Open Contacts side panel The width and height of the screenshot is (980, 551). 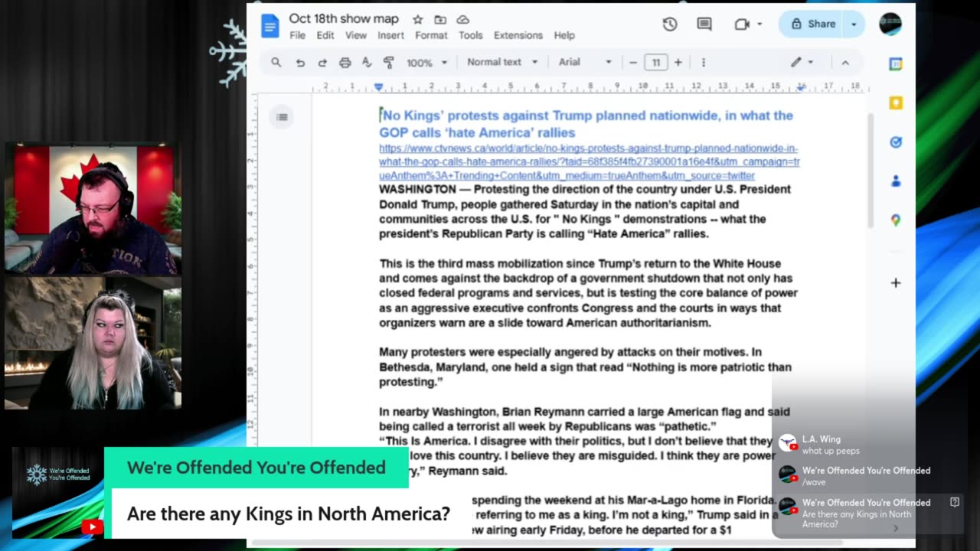895,181
